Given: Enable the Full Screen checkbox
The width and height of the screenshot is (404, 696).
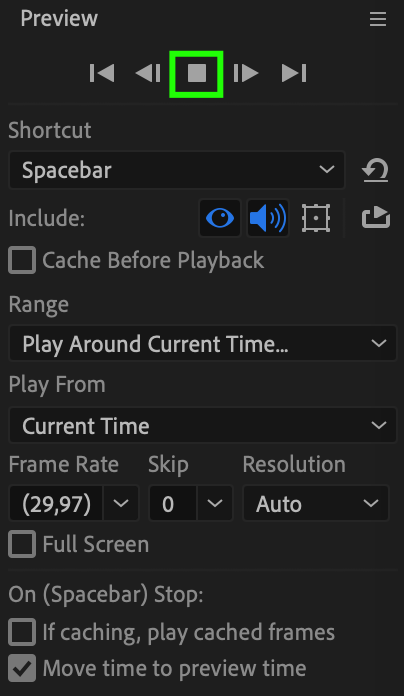Looking at the screenshot, I should click(x=22, y=544).
